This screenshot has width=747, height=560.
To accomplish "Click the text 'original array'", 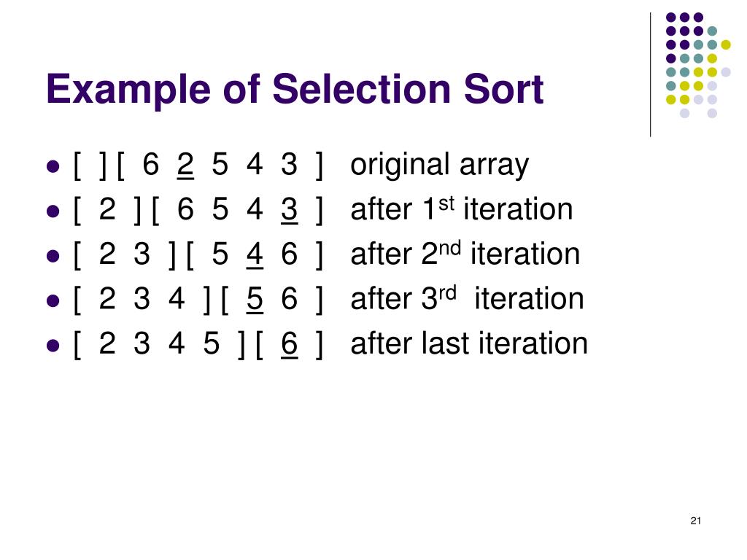I will point(439,166).
